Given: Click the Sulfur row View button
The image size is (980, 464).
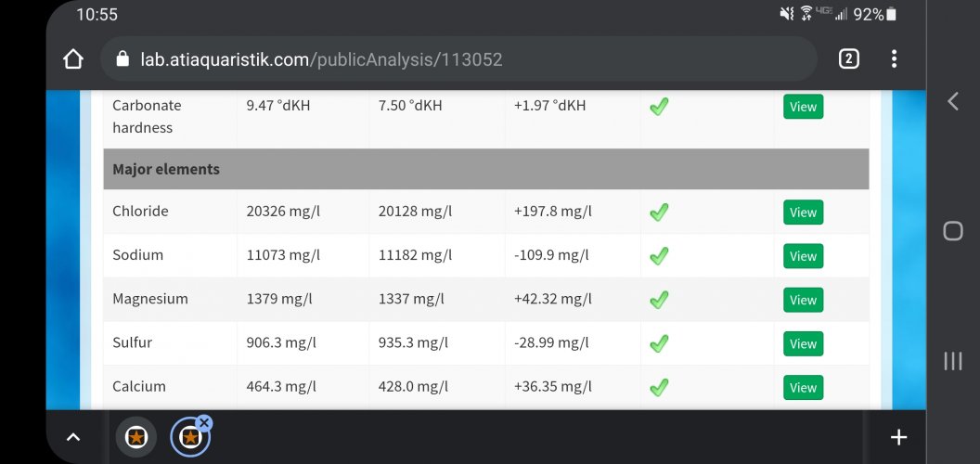Looking at the screenshot, I should [x=803, y=343].
